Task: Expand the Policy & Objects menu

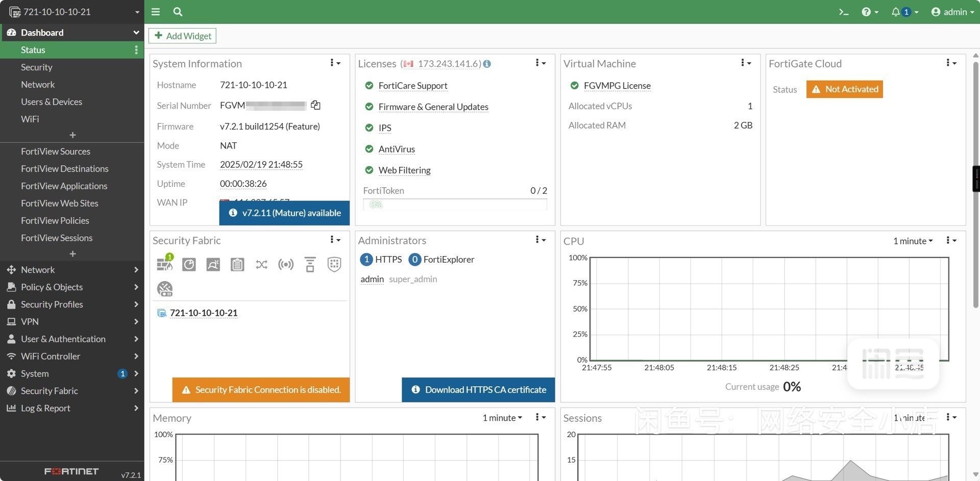Action: click(72, 287)
